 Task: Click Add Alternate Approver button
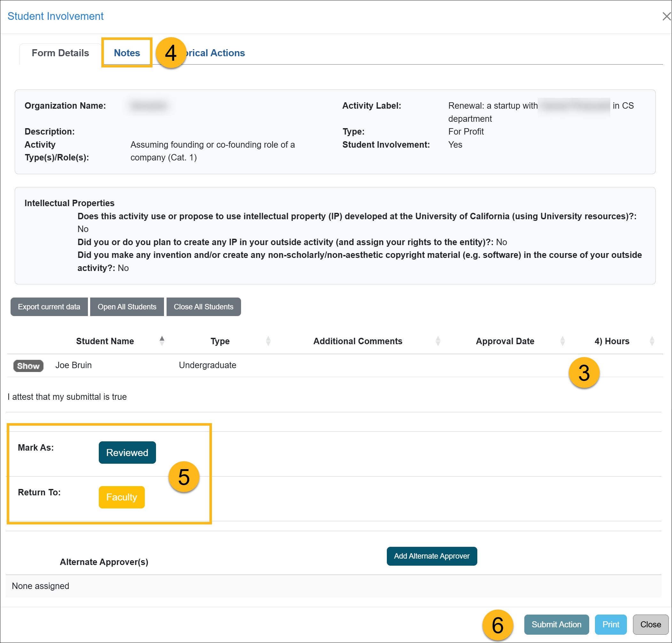(x=432, y=556)
